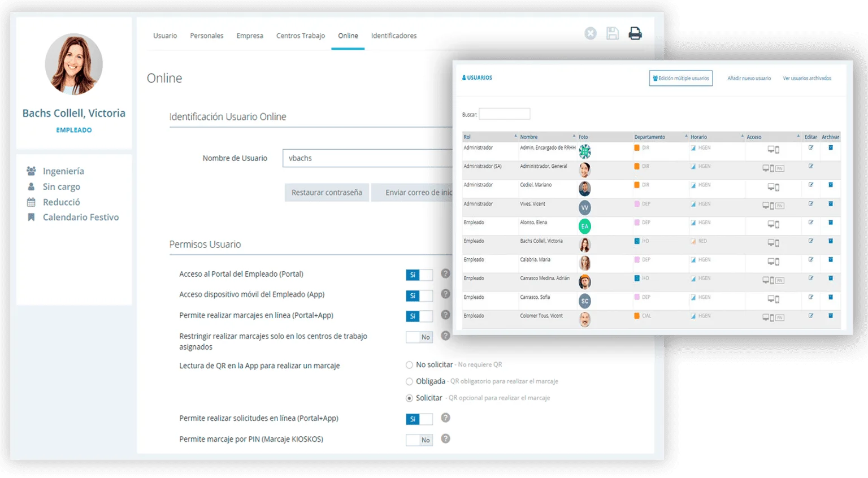
Task: Archive user Carrasco, Sofia
Action: (x=831, y=297)
